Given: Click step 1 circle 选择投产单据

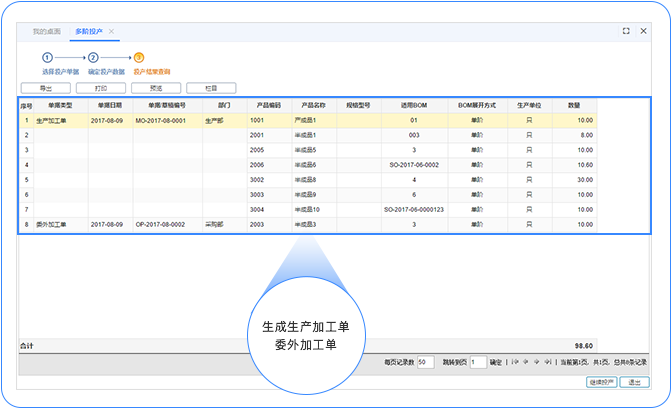Looking at the screenshot, I should [x=47, y=58].
